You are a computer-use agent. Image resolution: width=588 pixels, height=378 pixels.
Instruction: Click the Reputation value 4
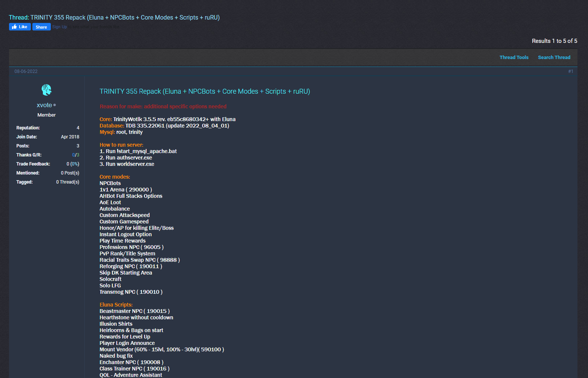pos(78,128)
